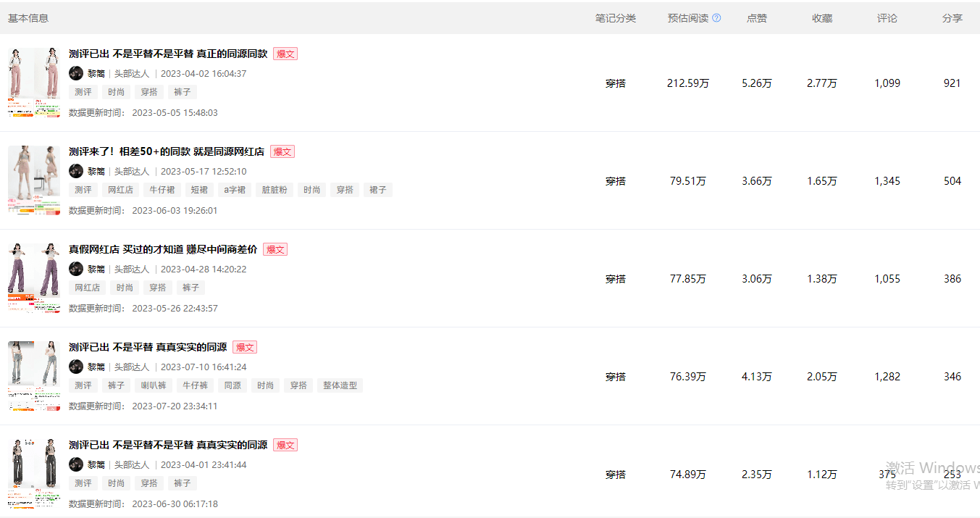Viewport: 980px width, 518px height.
Task: Open the jeans thumbnail of the 2023-07-10 note
Action: (34, 376)
